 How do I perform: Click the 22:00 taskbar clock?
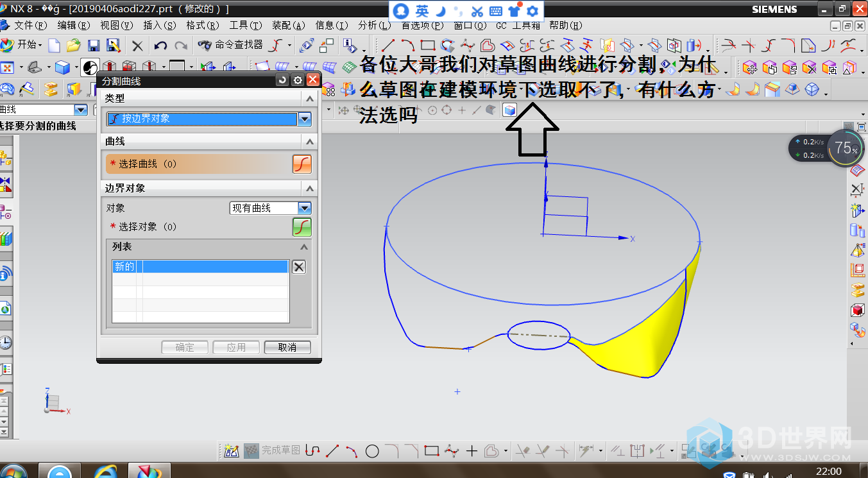click(x=829, y=471)
